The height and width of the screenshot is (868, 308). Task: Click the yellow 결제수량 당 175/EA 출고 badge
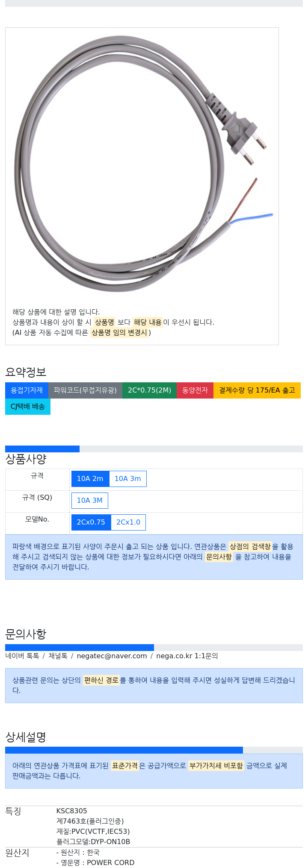point(257,390)
